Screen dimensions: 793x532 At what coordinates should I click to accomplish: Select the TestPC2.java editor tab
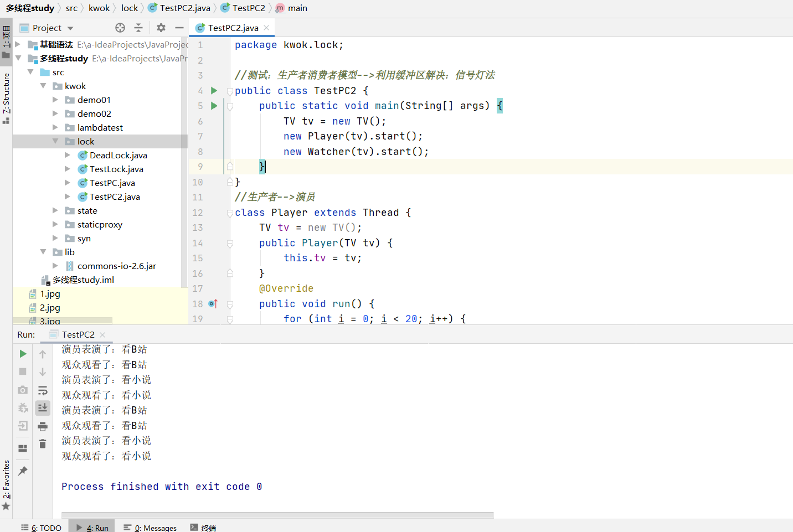click(233, 28)
